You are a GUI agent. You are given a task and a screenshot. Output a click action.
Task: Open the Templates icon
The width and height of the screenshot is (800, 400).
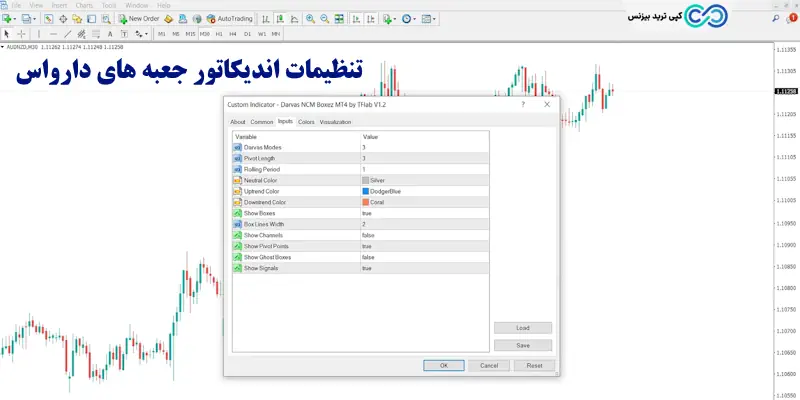click(x=426, y=19)
